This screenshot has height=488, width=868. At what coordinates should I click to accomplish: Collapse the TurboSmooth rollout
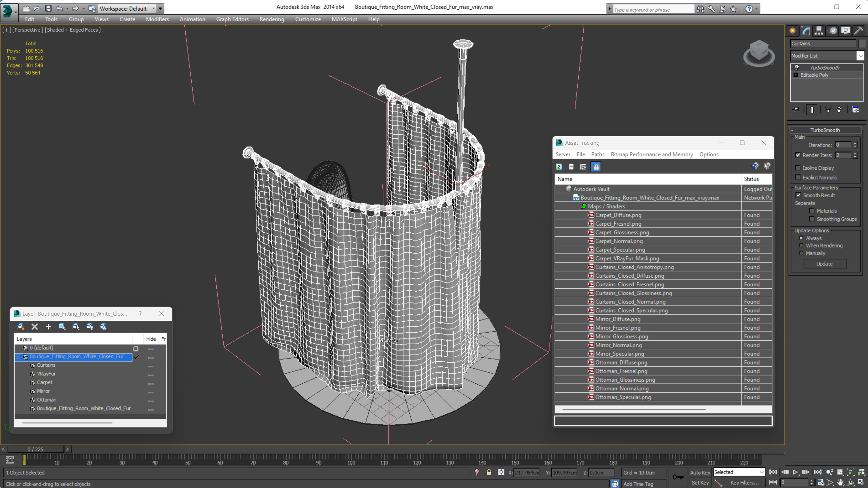[x=792, y=130]
